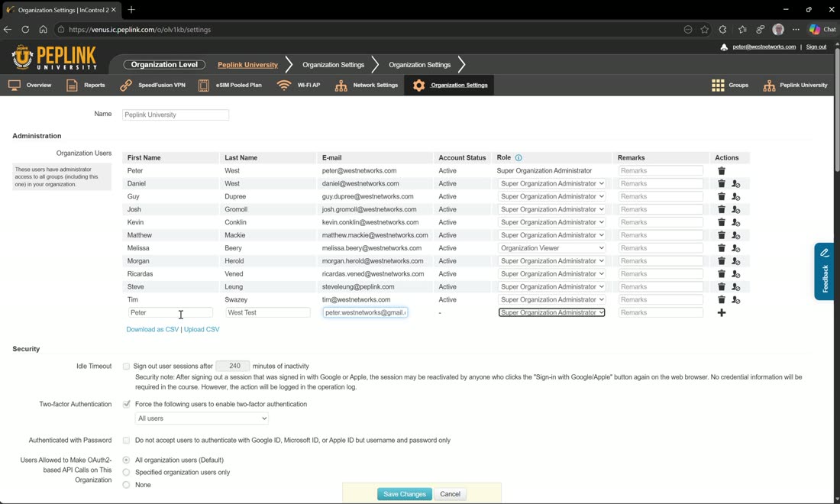840x504 pixels.
Task: Click Peplink University logo
Action: [53, 58]
